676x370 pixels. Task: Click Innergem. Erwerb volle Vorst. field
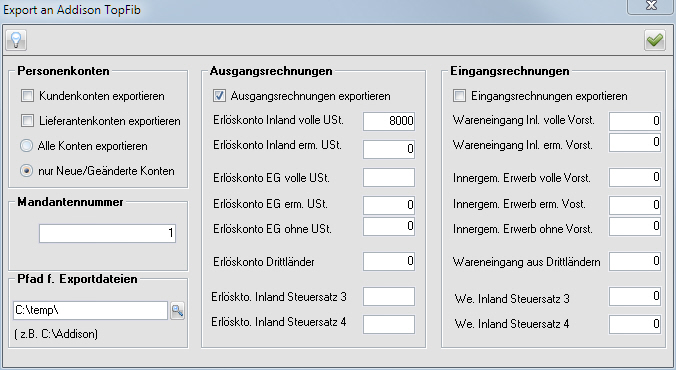coord(635,177)
